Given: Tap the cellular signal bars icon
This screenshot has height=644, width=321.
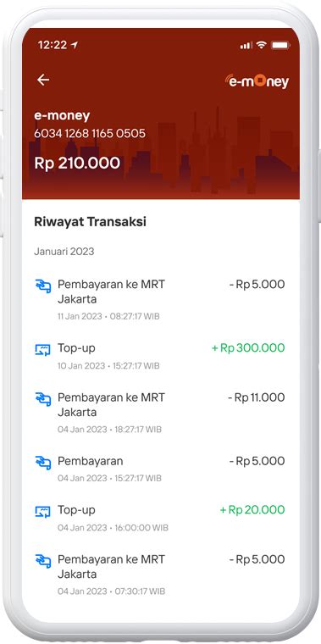Looking at the screenshot, I should click(246, 45).
